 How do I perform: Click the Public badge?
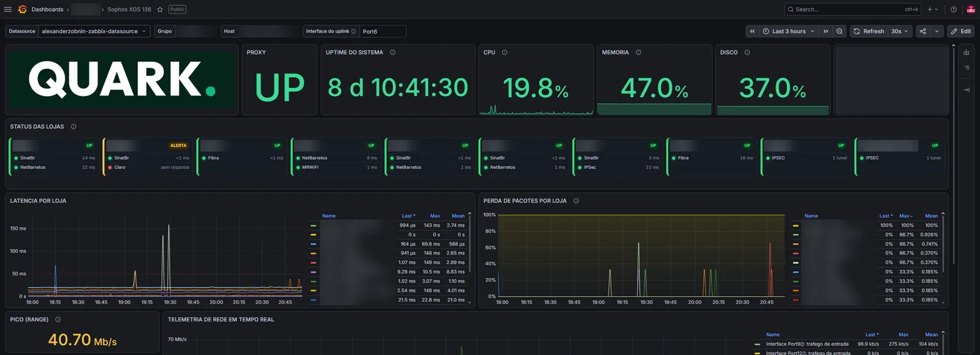pyautogui.click(x=177, y=9)
